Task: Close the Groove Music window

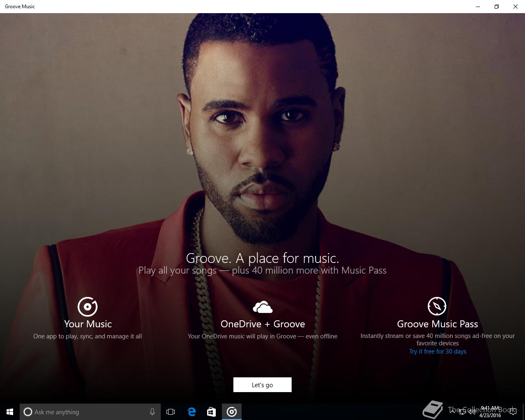Action: pyautogui.click(x=516, y=7)
